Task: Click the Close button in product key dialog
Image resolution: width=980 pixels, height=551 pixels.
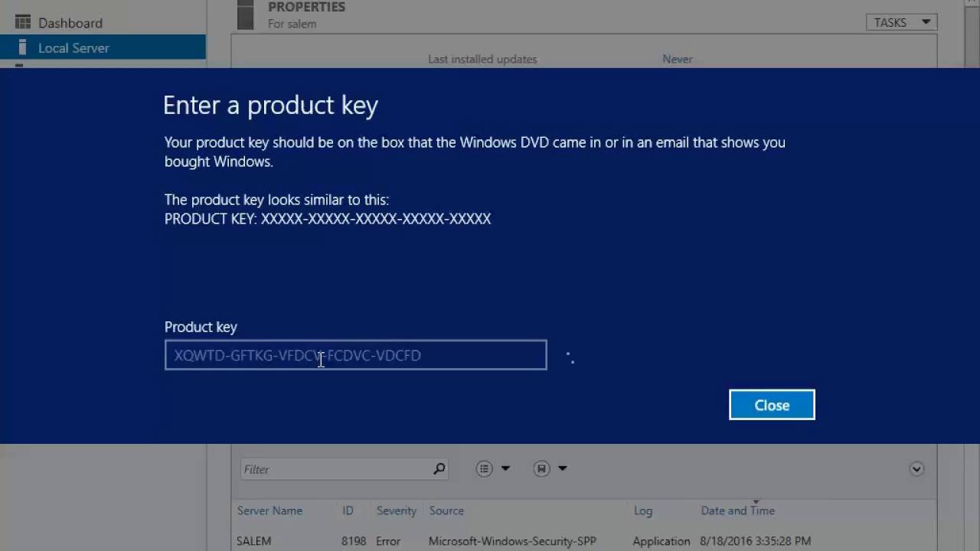Action: [x=772, y=405]
